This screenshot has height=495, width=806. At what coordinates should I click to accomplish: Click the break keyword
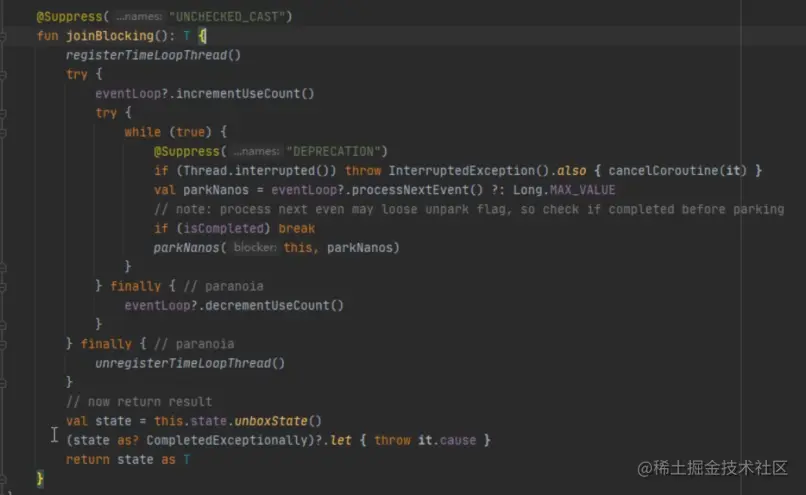[297, 228]
